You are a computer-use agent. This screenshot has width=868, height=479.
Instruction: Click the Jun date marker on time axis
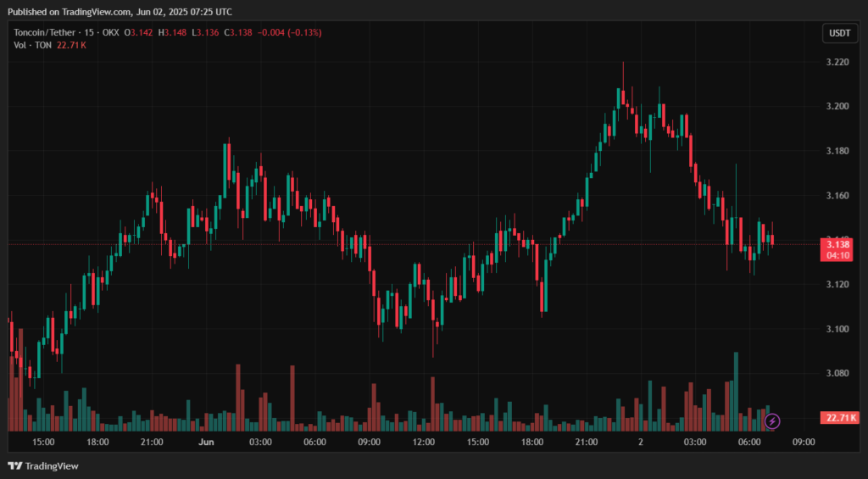click(206, 442)
